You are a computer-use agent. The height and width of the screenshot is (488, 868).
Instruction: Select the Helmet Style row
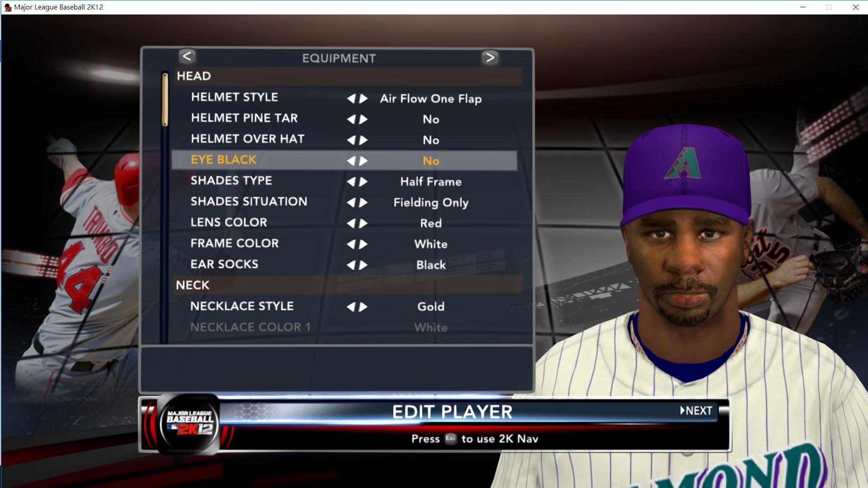click(344, 98)
